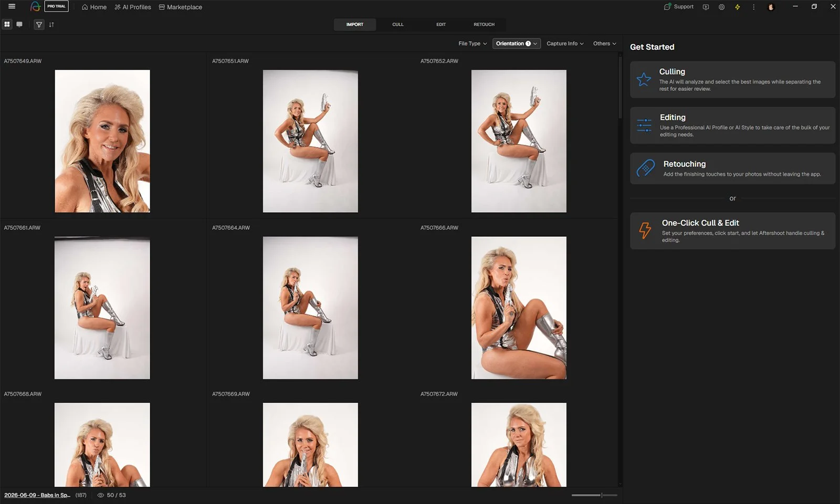Choose the Retouching option card

pos(732,168)
